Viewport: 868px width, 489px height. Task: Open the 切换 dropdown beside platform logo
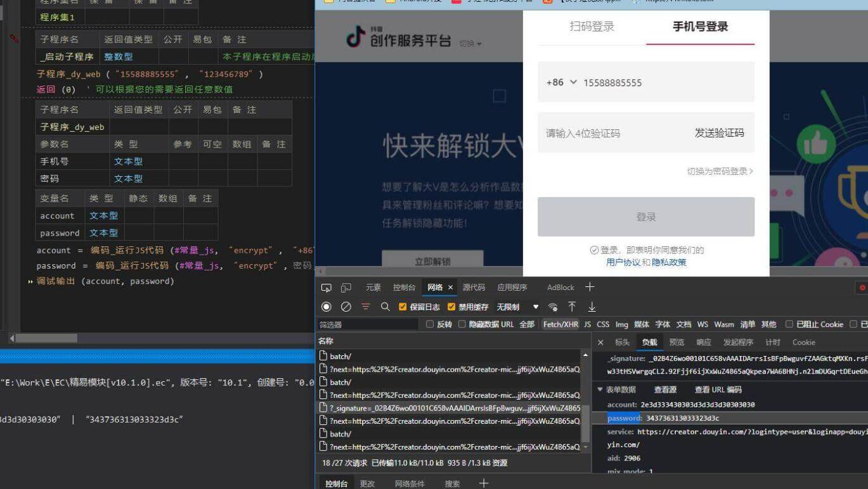(470, 44)
